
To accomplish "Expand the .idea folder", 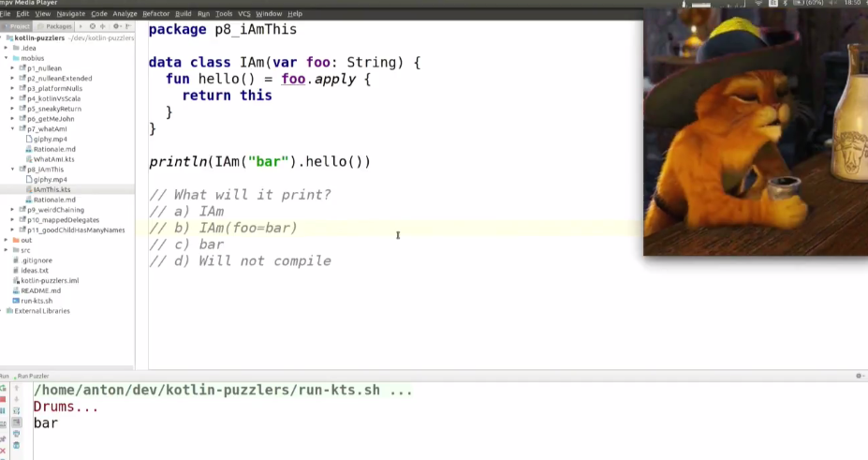I will tap(7, 48).
